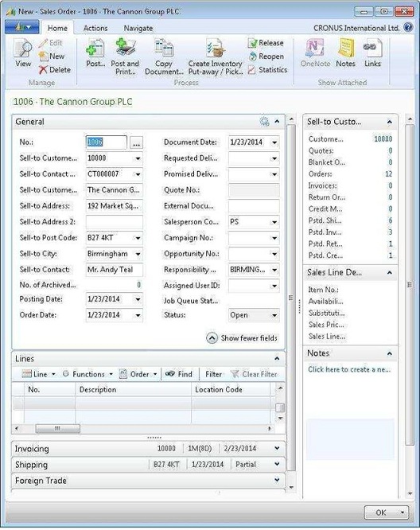Open Responsibility Center dropdown
Viewport: 420px width, 530px height.
(274, 270)
